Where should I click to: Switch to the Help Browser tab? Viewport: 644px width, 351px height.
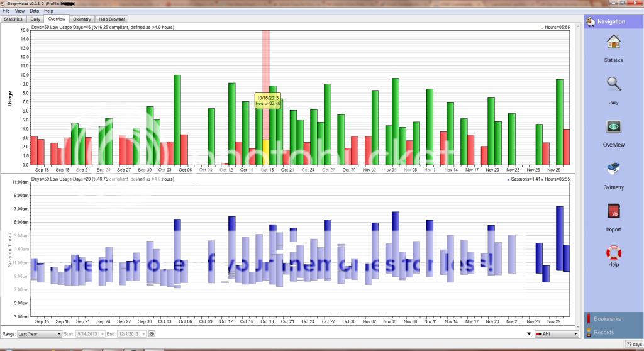[x=112, y=19]
